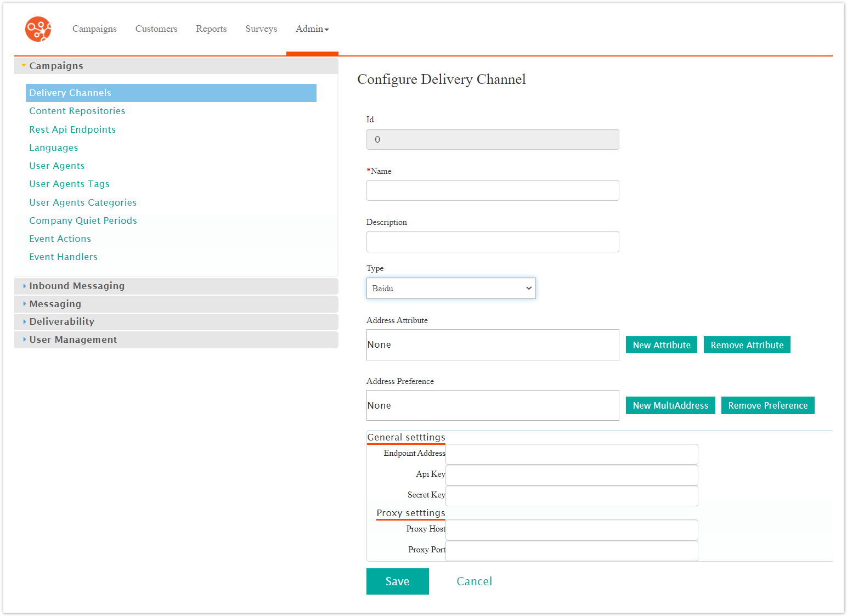Click the Remove Preference button
The height and width of the screenshot is (616, 847).
[x=768, y=405]
